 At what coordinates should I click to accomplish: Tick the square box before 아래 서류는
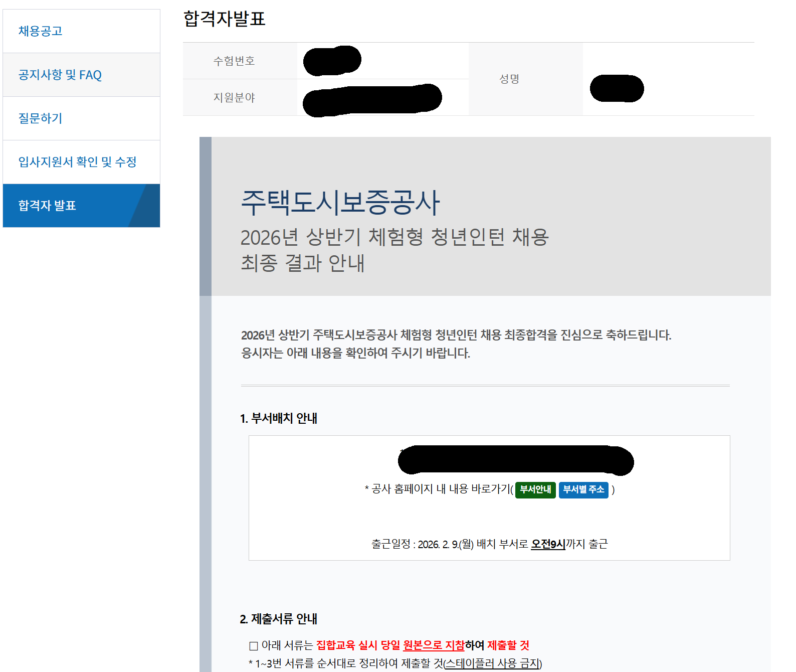click(x=254, y=646)
